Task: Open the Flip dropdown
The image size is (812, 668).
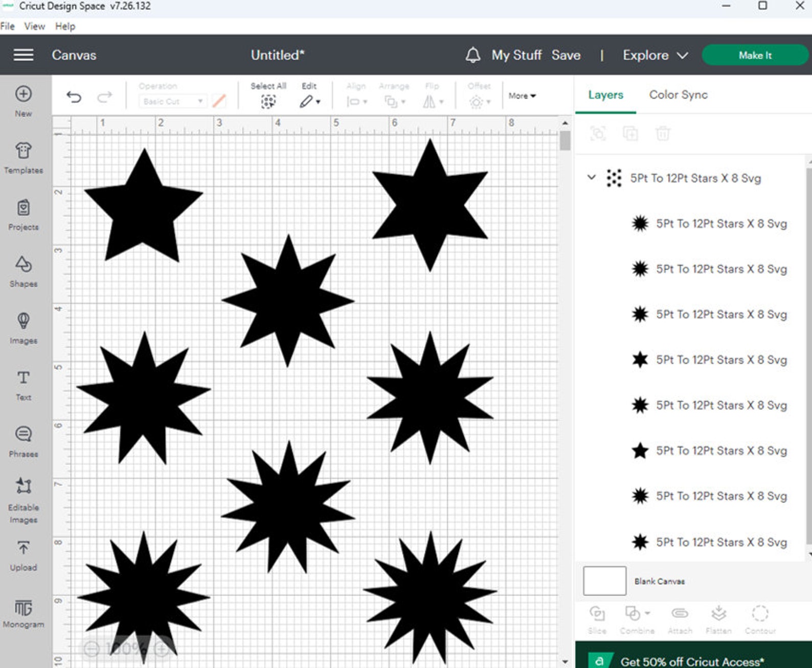Action: pyautogui.click(x=433, y=102)
